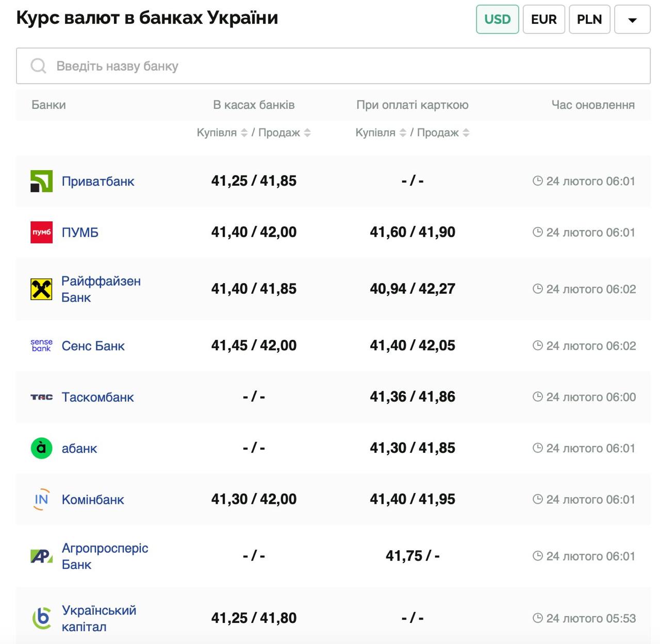Open the Приватбанк bank link

[98, 181]
